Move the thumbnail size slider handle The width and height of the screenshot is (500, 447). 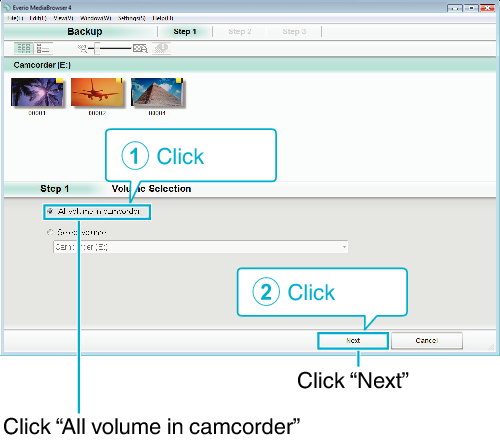97,49
